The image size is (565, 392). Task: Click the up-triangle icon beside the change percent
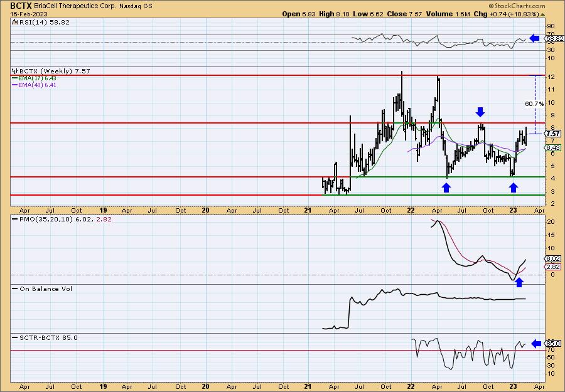[542, 14]
